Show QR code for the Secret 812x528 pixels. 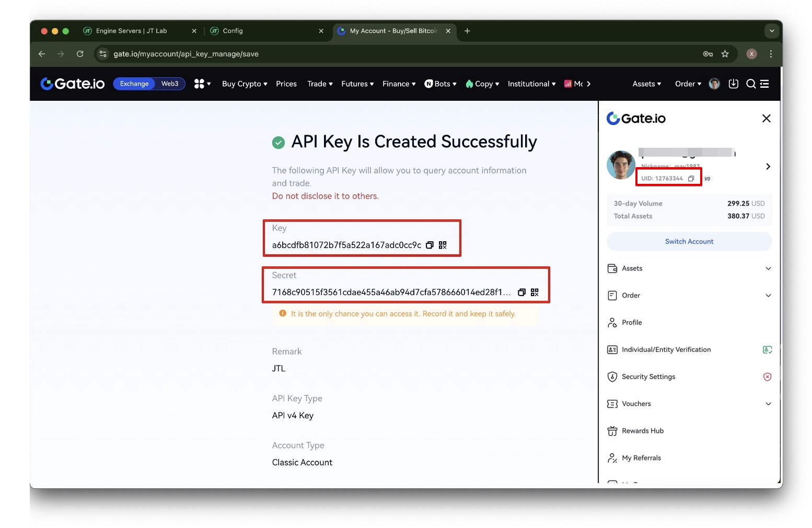535,292
